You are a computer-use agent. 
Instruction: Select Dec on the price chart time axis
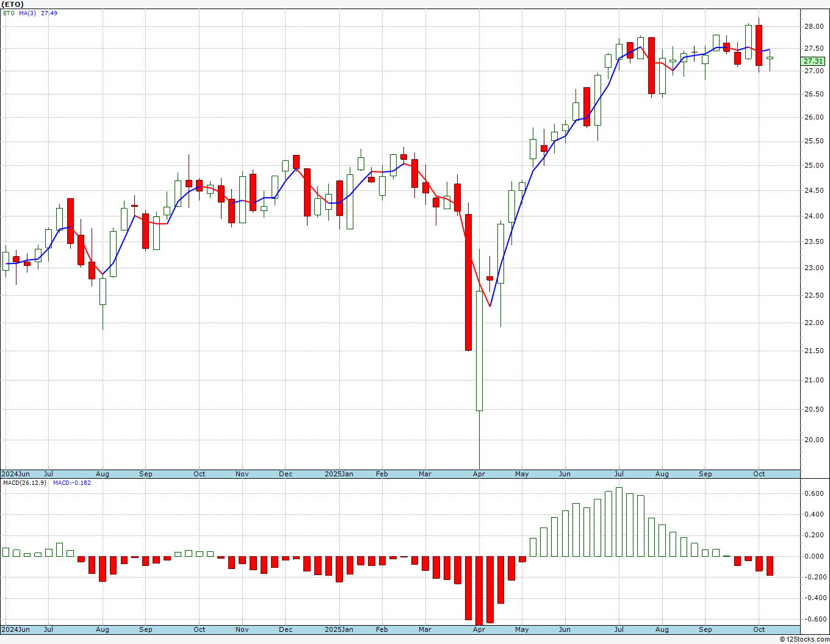[x=286, y=474]
